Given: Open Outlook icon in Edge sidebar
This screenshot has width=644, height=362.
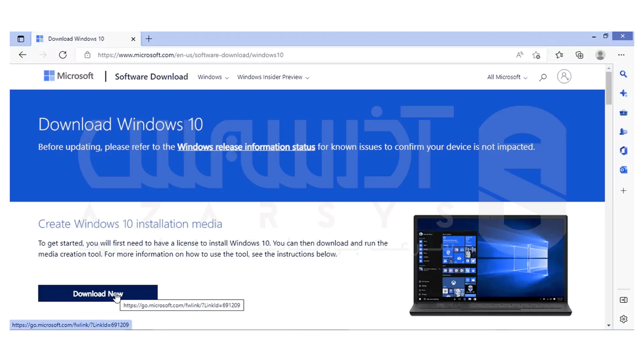Looking at the screenshot, I should [x=623, y=170].
